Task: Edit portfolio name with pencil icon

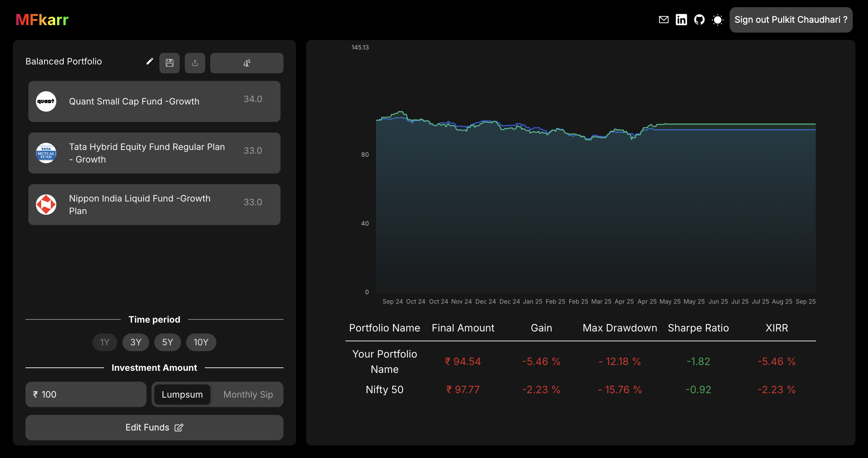Action: click(150, 61)
